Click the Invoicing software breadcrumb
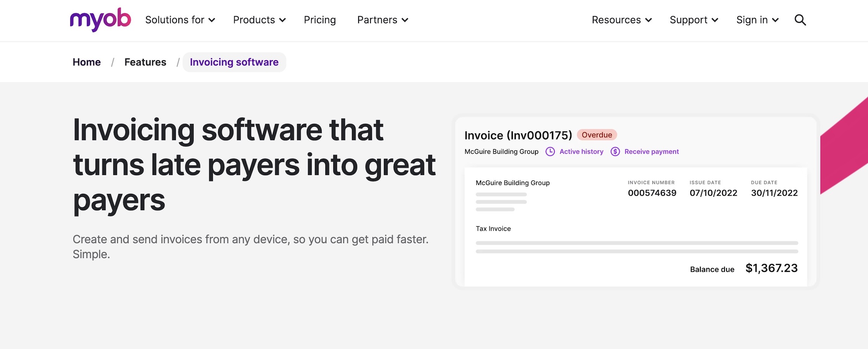The width and height of the screenshot is (868, 349). click(234, 62)
